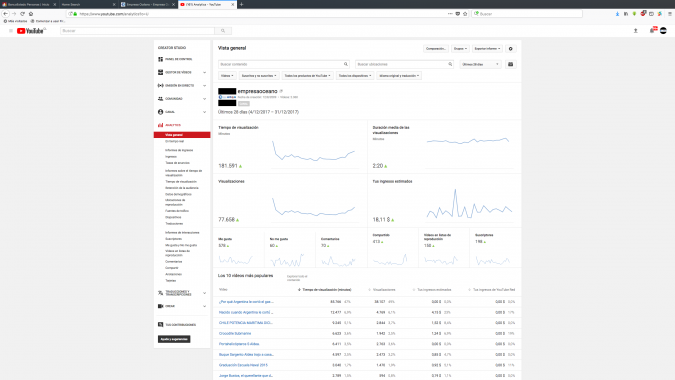This screenshot has height=380, width=675.
Task: Click magnifier in Buscar contenido field
Action: tap(346, 64)
